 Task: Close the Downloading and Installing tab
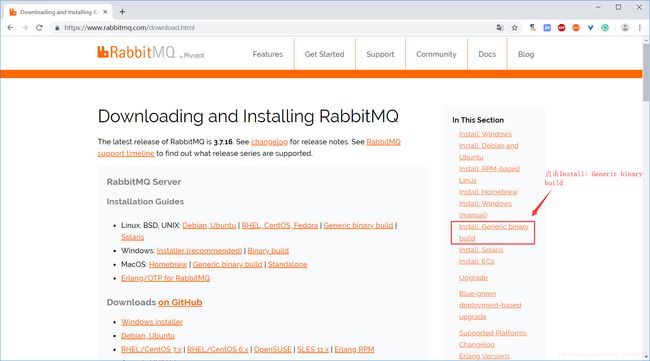pyautogui.click(x=105, y=12)
